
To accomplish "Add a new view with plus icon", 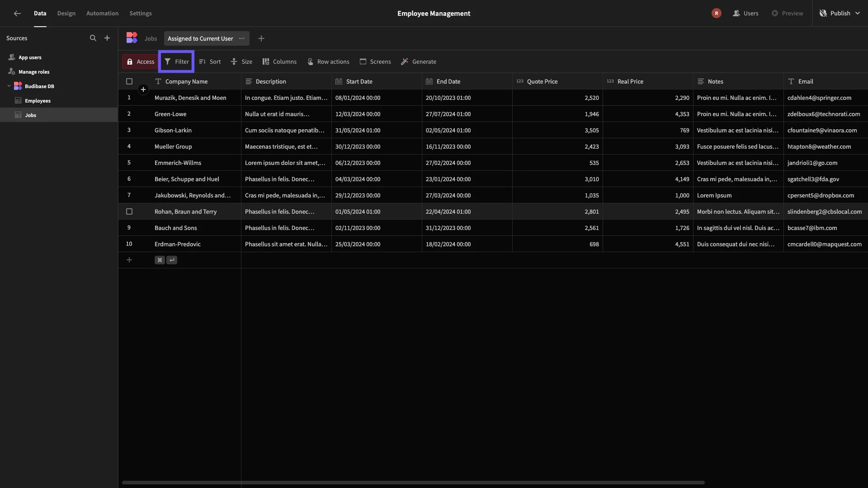I will coord(261,38).
